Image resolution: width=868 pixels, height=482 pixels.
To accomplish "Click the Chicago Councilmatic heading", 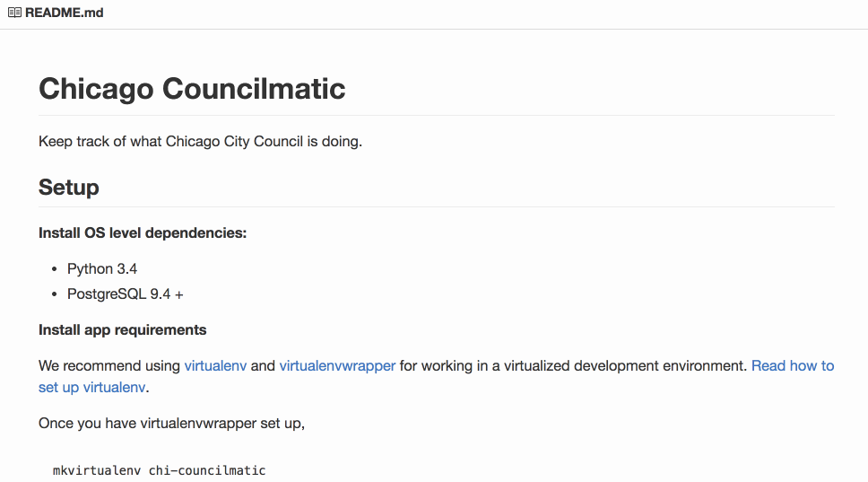I will [x=192, y=89].
